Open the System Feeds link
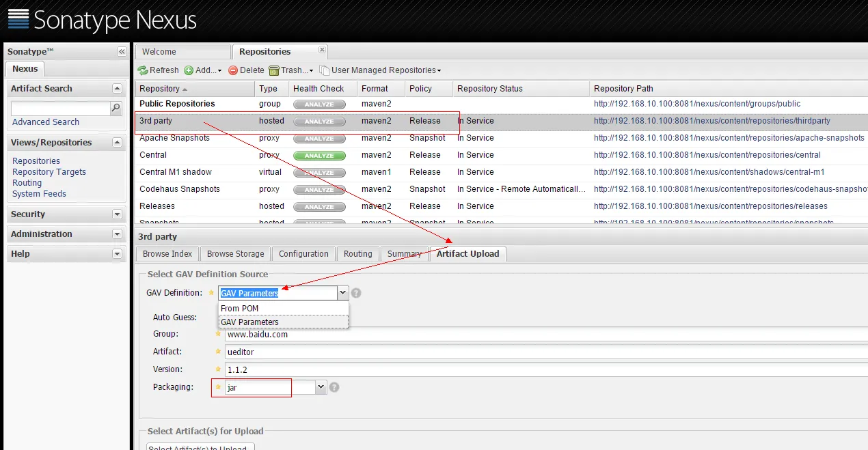The width and height of the screenshot is (868, 450). (x=40, y=194)
